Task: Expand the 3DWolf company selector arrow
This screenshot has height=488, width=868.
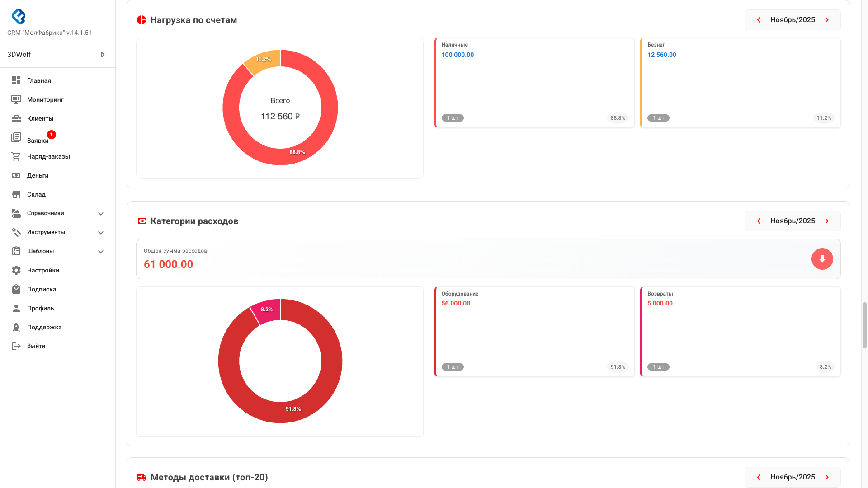Action: click(x=103, y=55)
